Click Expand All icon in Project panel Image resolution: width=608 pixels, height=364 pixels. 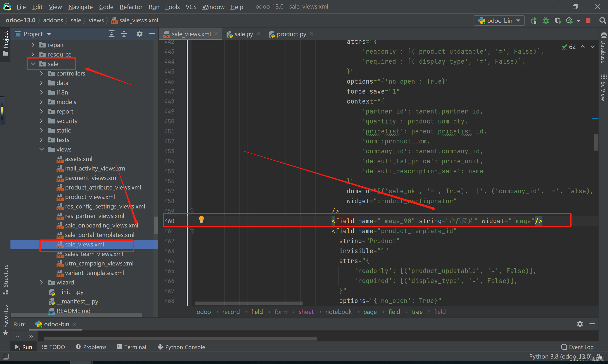pos(112,34)
